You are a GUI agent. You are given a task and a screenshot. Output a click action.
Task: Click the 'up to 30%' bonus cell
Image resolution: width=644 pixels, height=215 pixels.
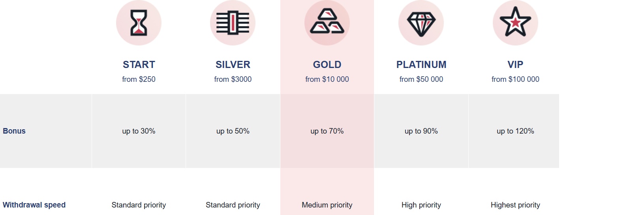pos(139,131)
